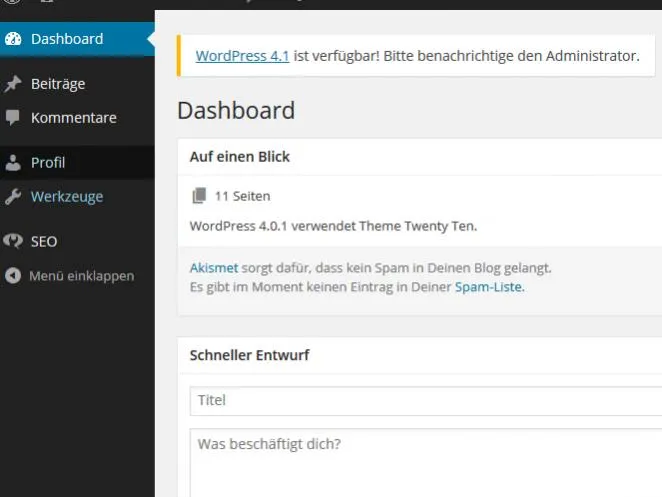Click the Profil user icon

point(13,163)
